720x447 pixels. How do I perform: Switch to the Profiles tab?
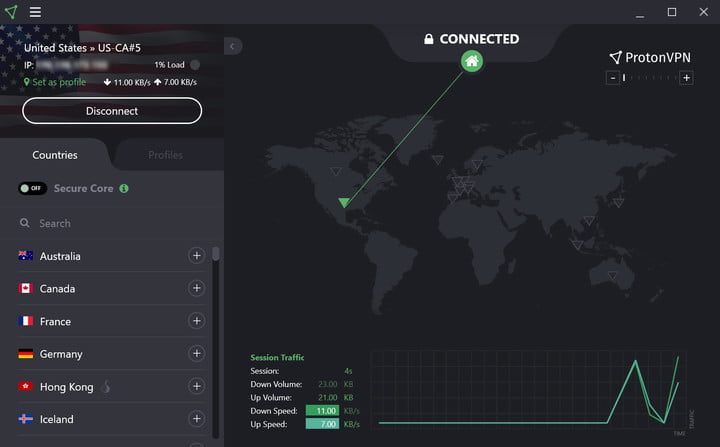pyautogui.click(x=166, y=155)
